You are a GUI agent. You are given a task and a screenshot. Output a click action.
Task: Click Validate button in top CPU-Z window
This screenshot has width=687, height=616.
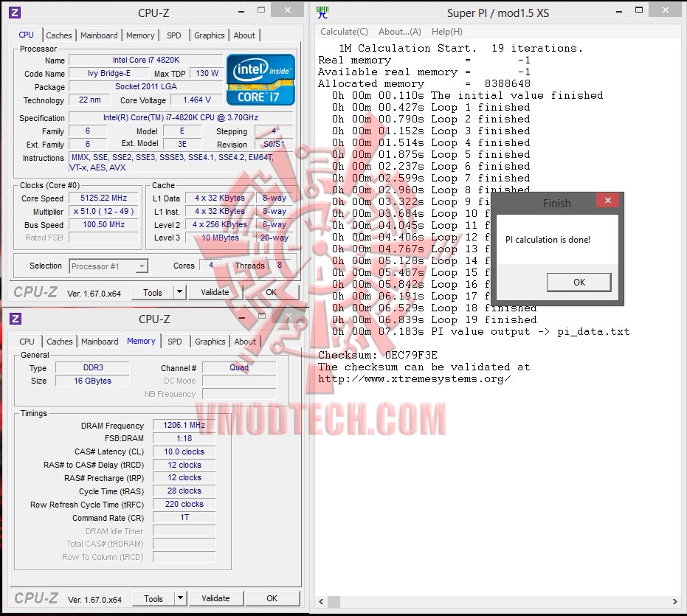click(215, 292)
